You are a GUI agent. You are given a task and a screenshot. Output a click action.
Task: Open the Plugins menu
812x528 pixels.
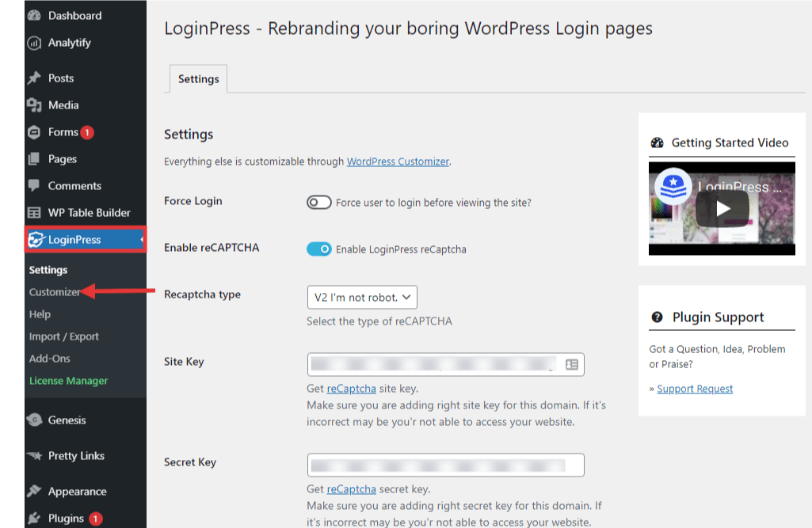(x=66, y=519)
